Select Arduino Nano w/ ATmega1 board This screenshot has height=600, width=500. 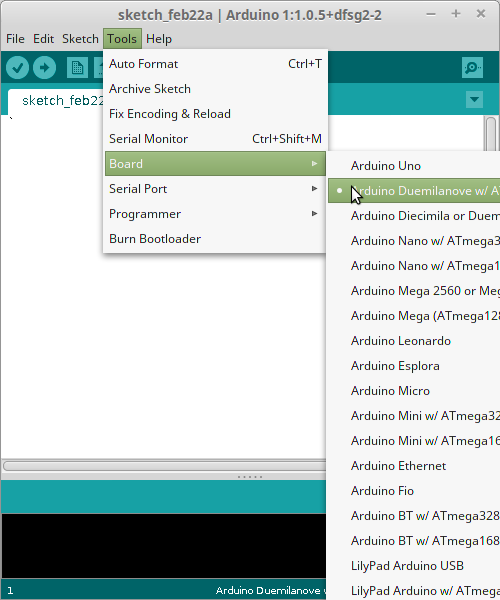point(414,266)
